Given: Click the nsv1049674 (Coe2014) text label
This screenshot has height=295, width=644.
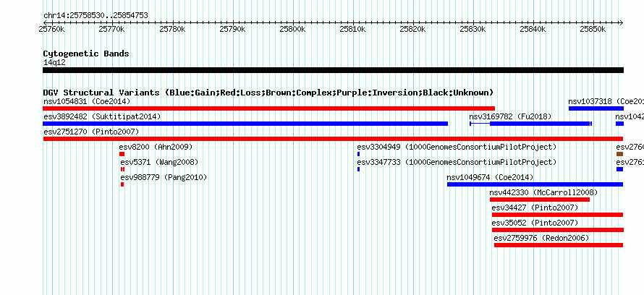Looking at the screenshot, I should tap(490, 177).
